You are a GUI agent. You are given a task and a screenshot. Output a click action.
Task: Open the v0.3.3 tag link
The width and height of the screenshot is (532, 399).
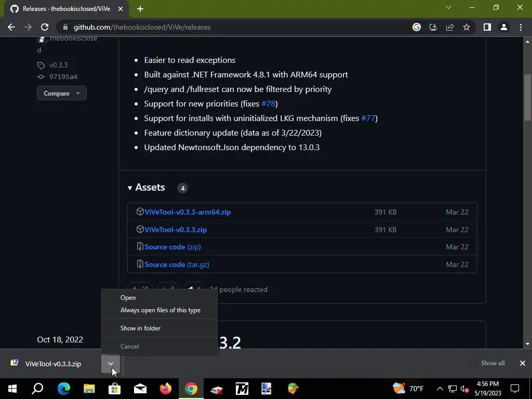(x=58, y=65)
